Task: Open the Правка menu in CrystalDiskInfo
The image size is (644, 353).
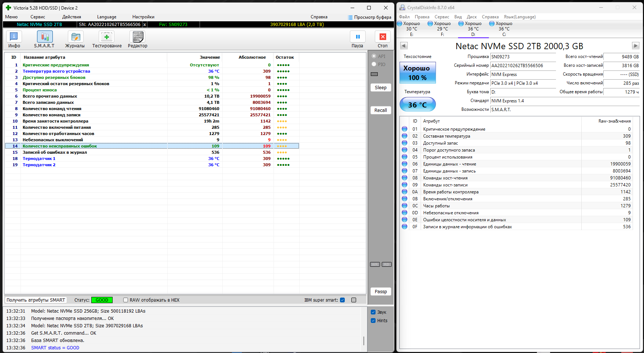Action: (422, 17)
